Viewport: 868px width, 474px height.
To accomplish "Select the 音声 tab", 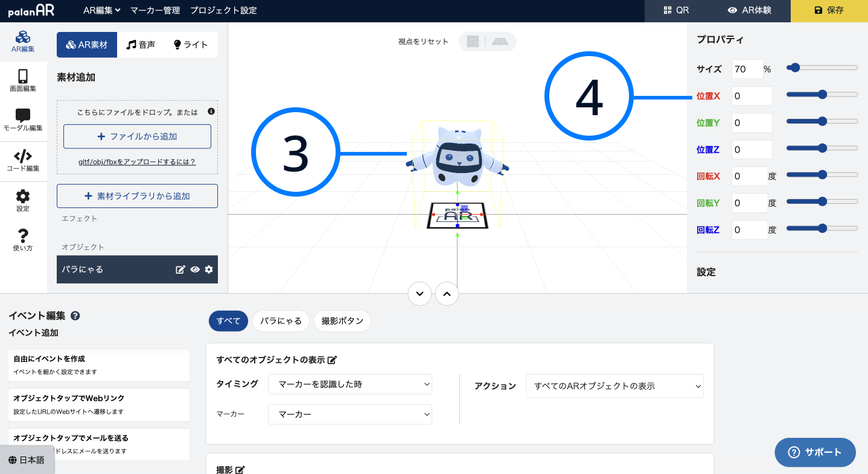I will [x=141, y=45].
